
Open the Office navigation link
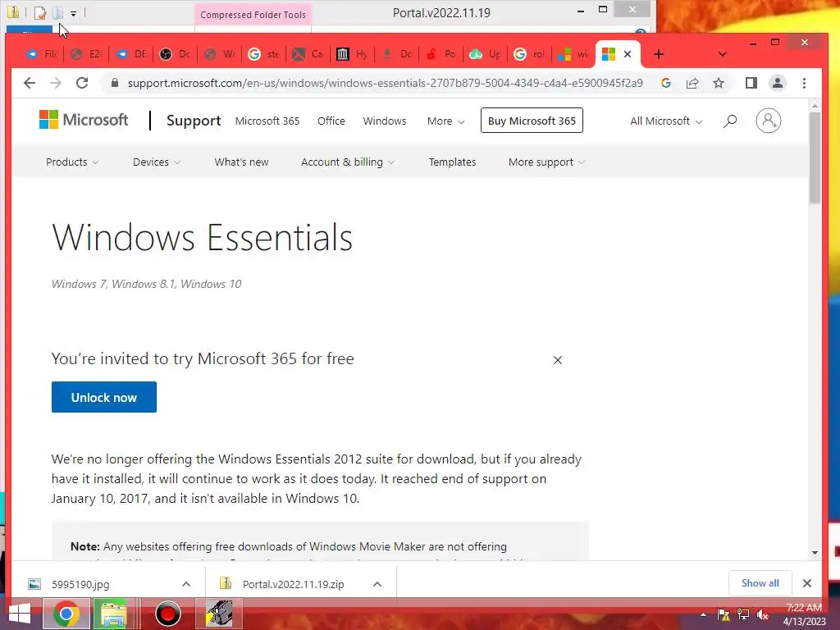click(x=331, y=121)
